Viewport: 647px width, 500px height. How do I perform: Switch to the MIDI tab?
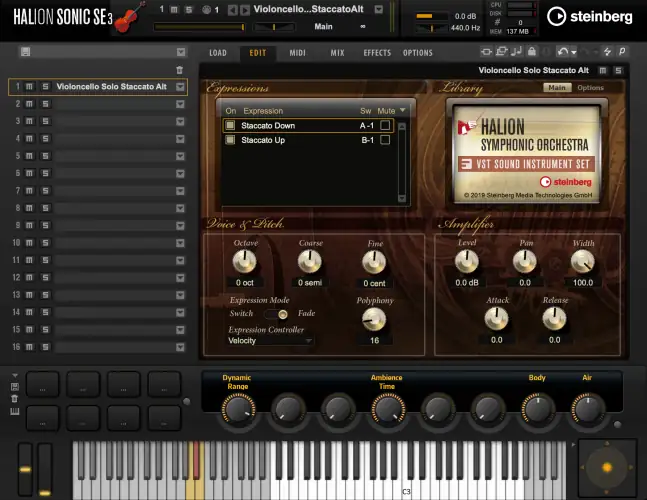(297, 52)
